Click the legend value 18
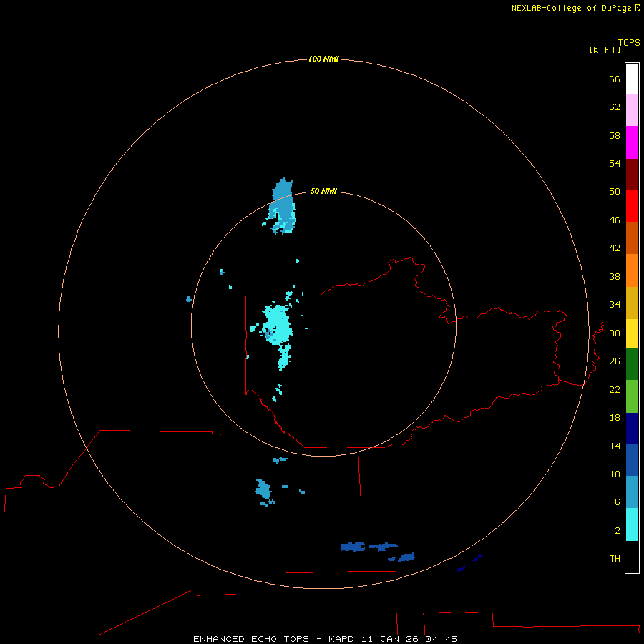Screen dimensions: 644x644 pos(615,418)
